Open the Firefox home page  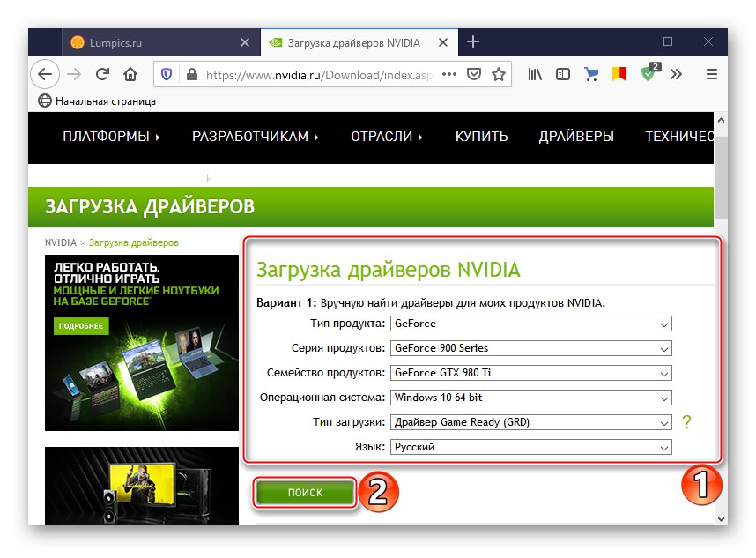pos(131,74)
